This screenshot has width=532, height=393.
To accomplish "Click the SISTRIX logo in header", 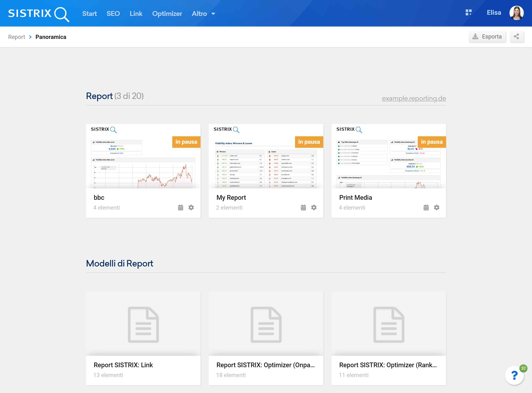I will [39, 14].
